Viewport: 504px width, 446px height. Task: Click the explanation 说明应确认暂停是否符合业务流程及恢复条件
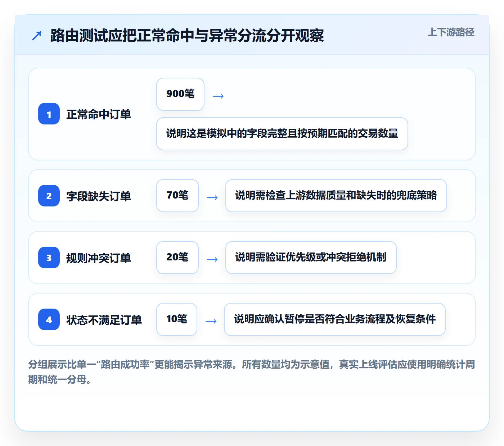pos(335,319)
